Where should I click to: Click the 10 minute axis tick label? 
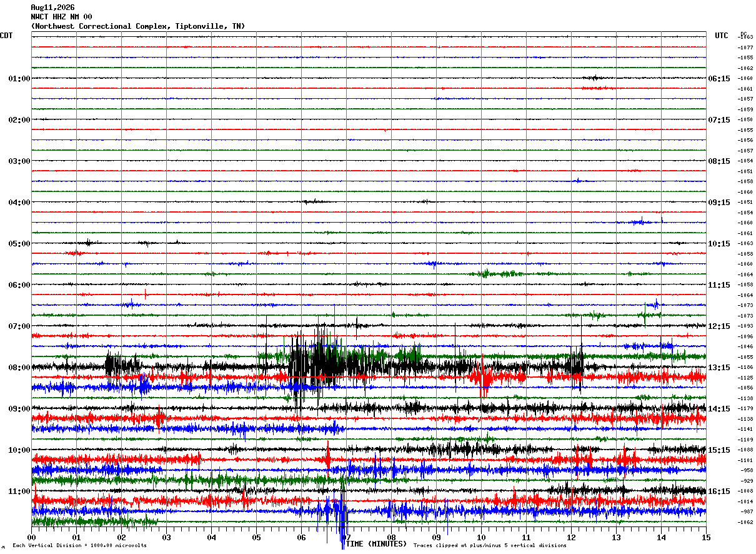click(482, 538)
